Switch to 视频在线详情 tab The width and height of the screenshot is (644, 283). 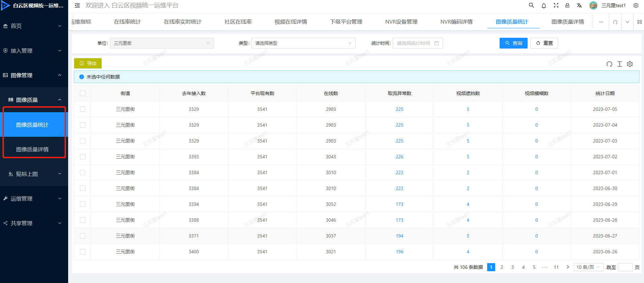[x=291, y=22]
